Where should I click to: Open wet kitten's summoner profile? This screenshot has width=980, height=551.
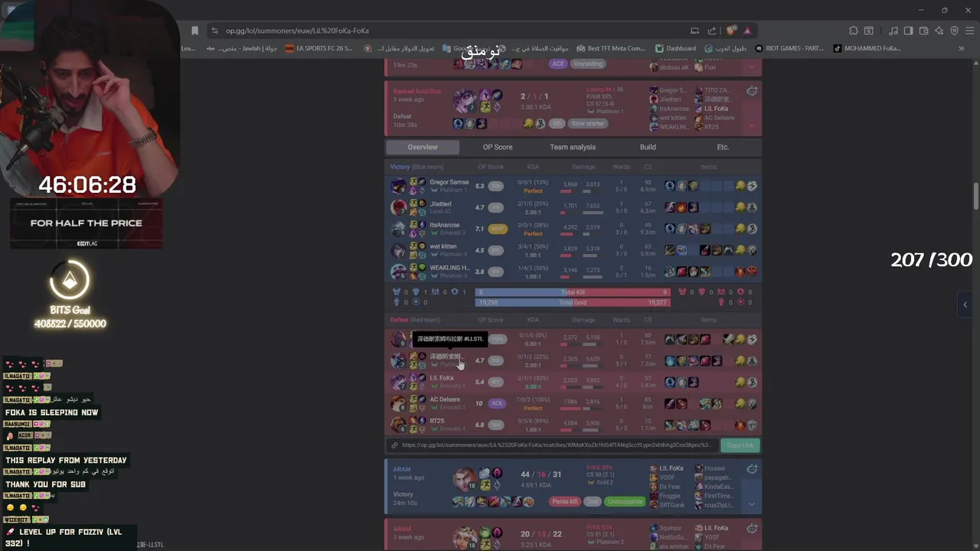[x=443, y=246]
